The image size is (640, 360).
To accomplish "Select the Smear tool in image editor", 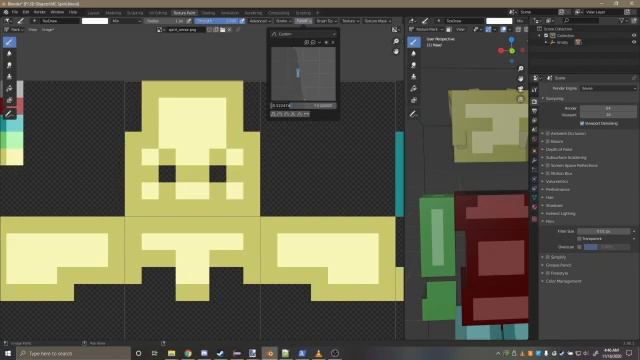I will (x=9, y=65).
